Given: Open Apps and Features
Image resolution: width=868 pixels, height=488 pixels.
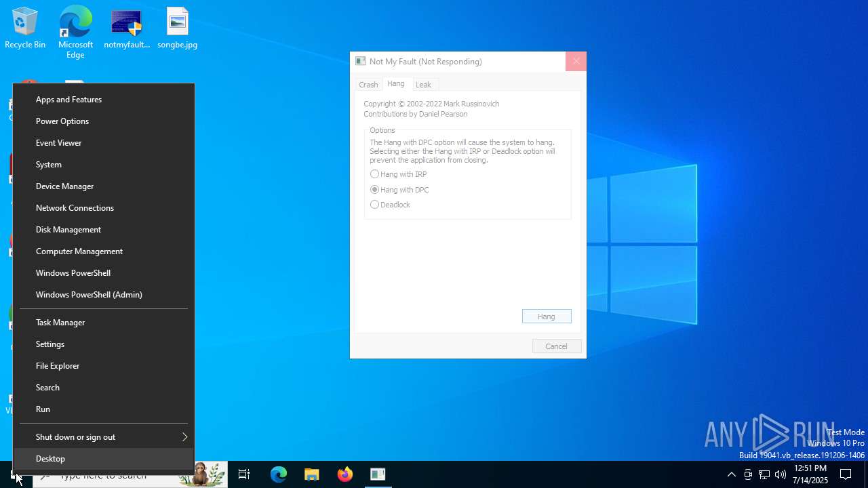Looking at the screenshot, I should click(x=104, y=100).
